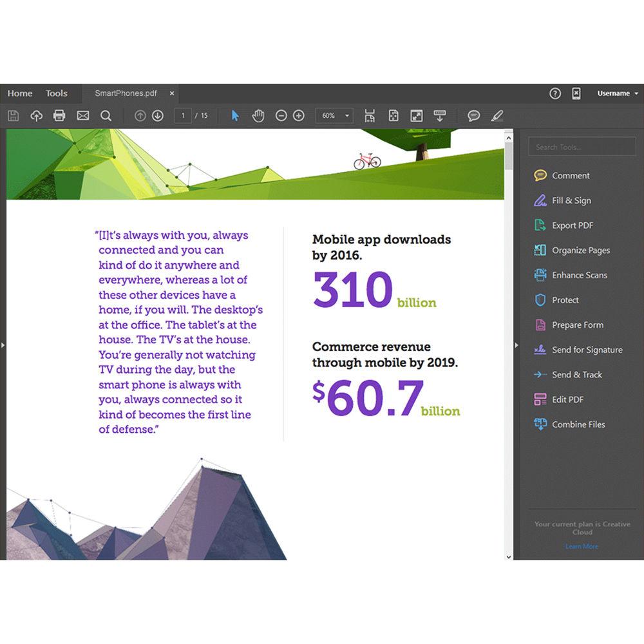Open the Username dropdown menu
Viewport: 644px width, 644px height.
click(617, 93)
